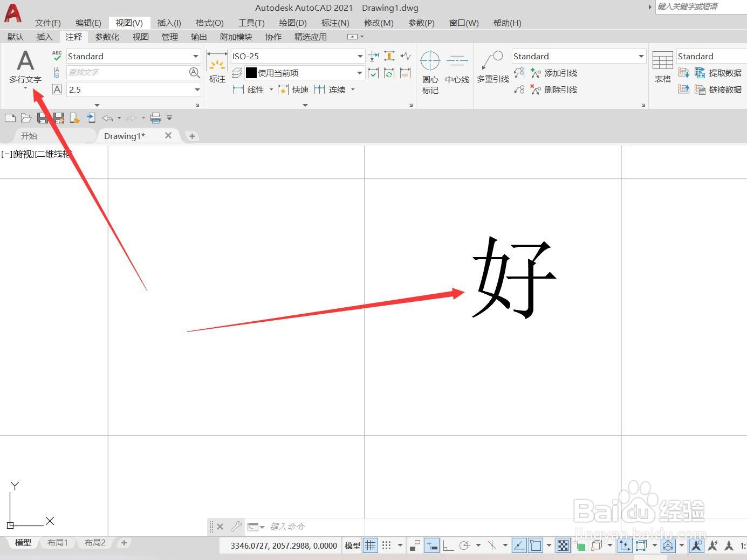Click the Save icon in quick access toolbar
The width and height of the screenshot is (747, 560).
coord(42,118)
